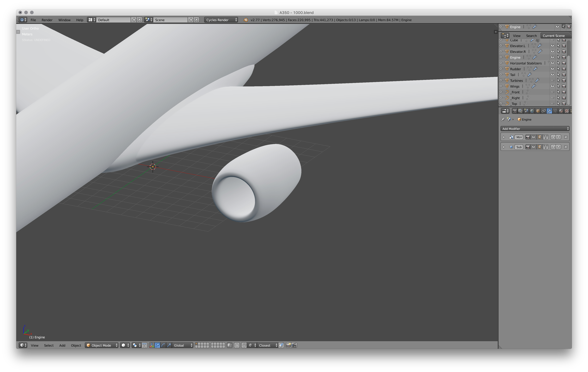Disable render visibility of the Subsurf modifier
This screenshot has height=372, width=588.
(x=528, y=147)
